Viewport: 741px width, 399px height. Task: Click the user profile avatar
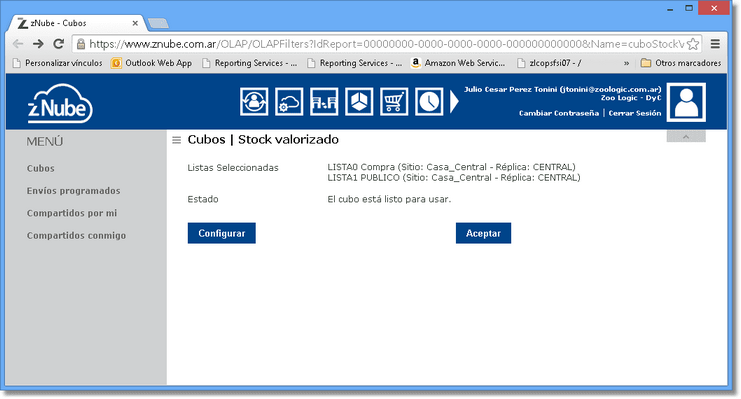[686, 102]
